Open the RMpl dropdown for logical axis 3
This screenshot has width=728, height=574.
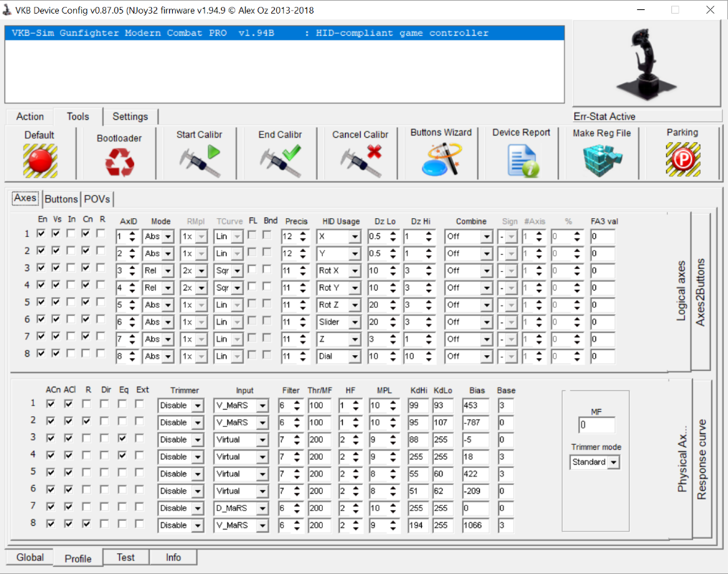coord(202,270)
